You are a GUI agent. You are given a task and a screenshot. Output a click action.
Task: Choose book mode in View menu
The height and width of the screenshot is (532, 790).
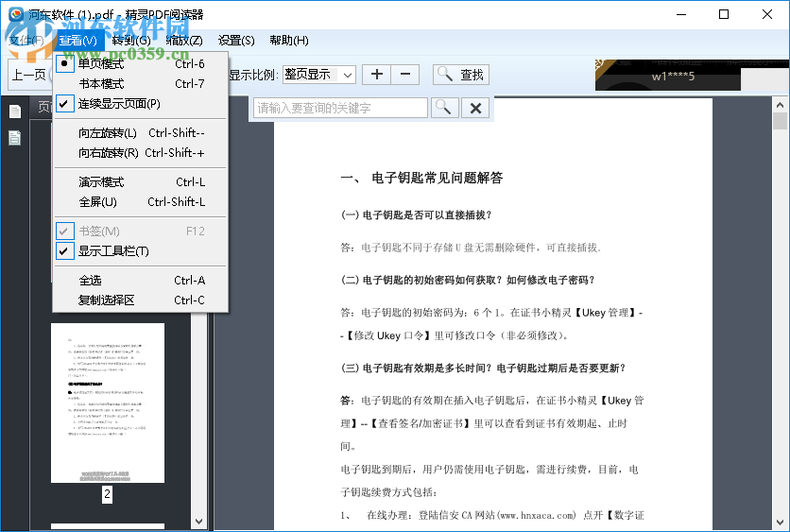(141, 84)
